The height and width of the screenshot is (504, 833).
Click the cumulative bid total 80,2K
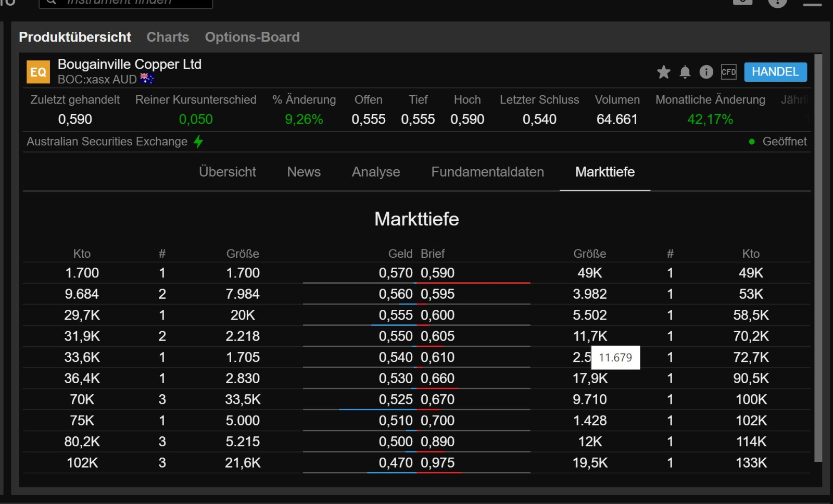click(x=82, y=442)
